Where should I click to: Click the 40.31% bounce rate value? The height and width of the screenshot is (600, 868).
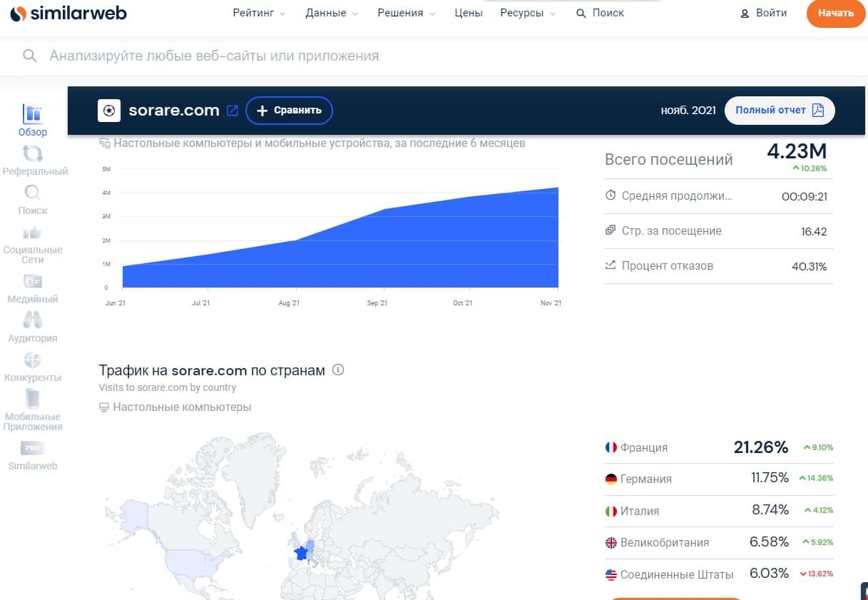click(x=810, y=267)
